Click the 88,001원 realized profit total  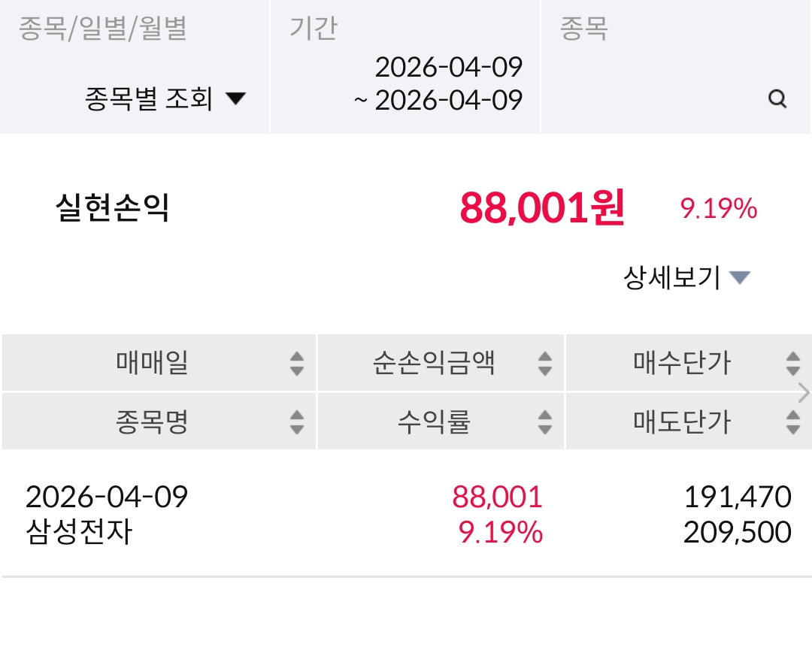point(542,208)
